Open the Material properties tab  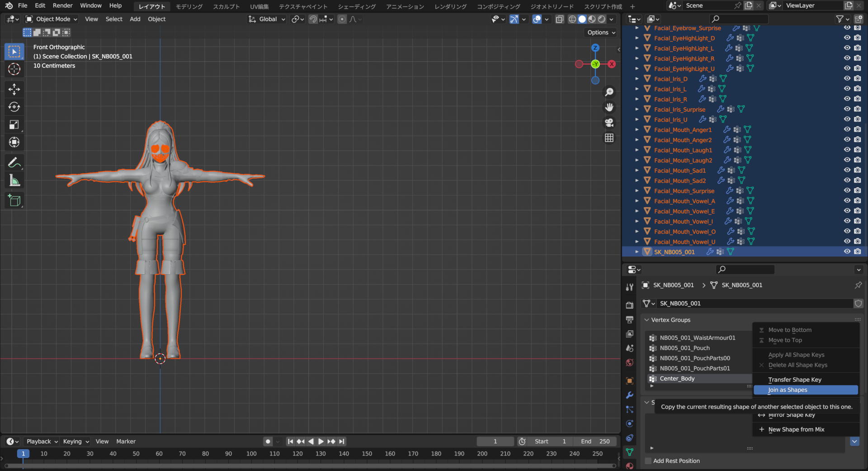point(629,466)
